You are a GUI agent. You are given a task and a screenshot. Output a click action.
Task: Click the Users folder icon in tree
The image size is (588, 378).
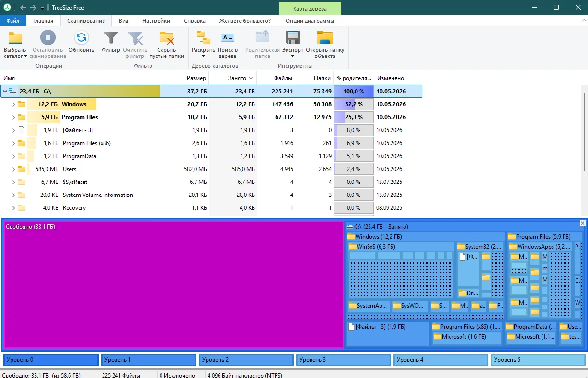(22, 169)
